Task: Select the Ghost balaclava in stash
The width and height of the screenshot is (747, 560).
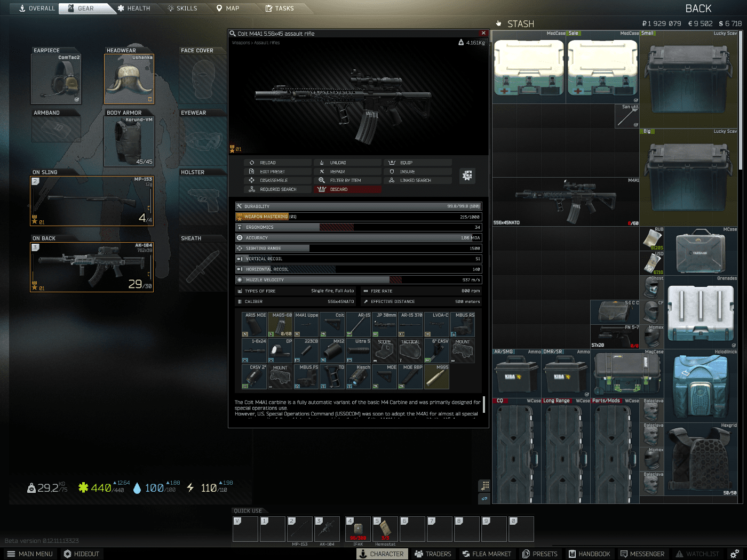Action: [x=651, y=287]
